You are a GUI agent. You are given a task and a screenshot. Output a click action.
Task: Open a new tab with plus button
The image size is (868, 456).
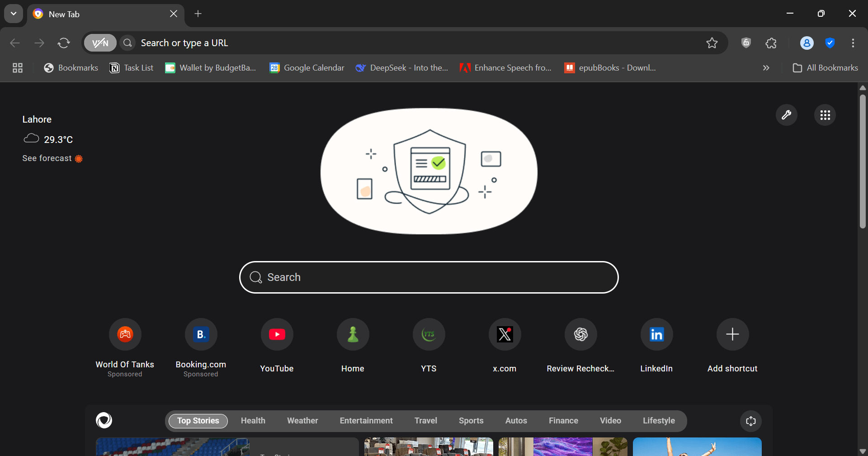(x=198, y=14)
